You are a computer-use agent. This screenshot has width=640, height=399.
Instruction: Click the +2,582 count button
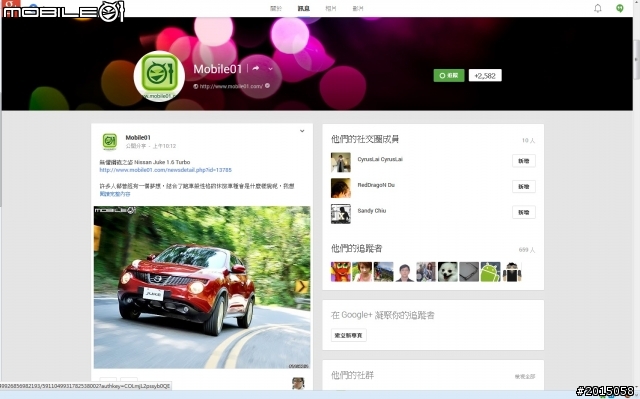click(485, 75)
